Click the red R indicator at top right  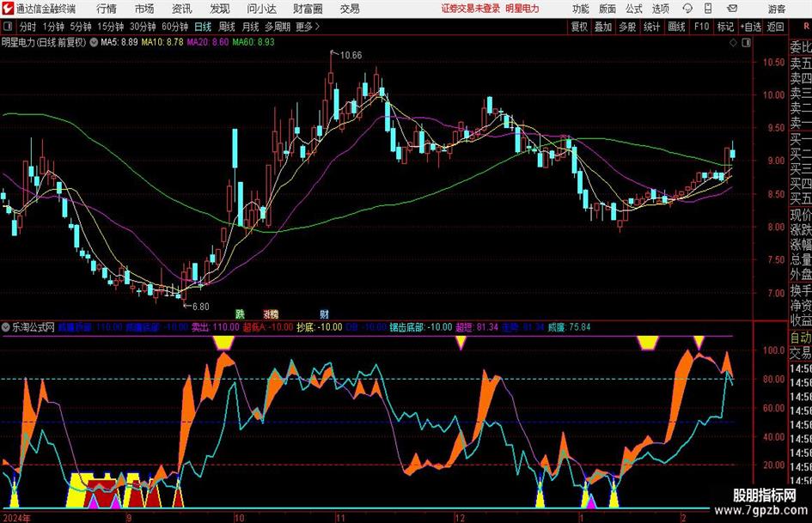click(806, 26)
